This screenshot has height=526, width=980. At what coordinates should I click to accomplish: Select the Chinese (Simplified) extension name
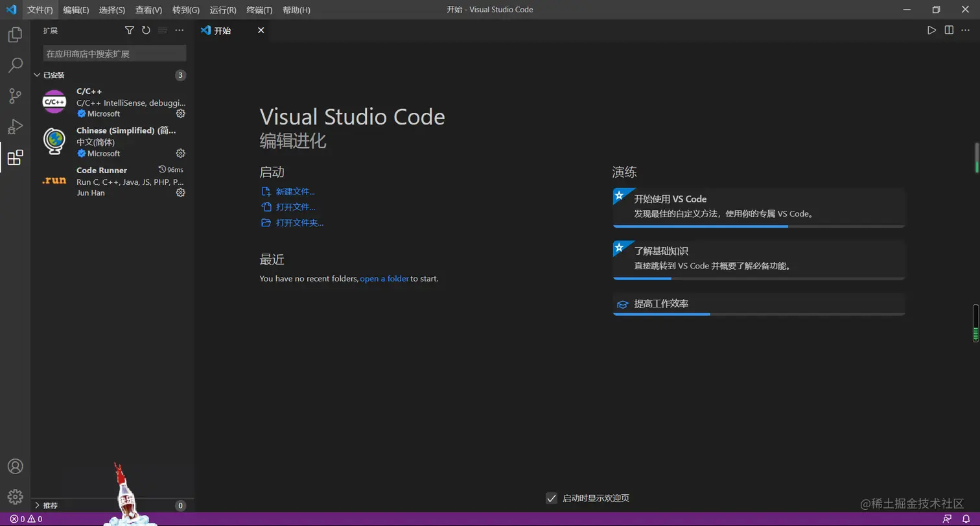coord(126,130)
